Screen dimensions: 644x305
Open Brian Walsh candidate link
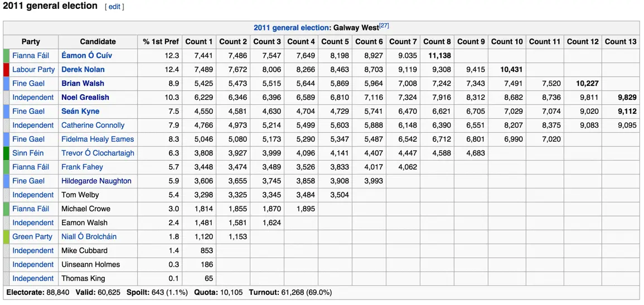click(x=83, y=83)
